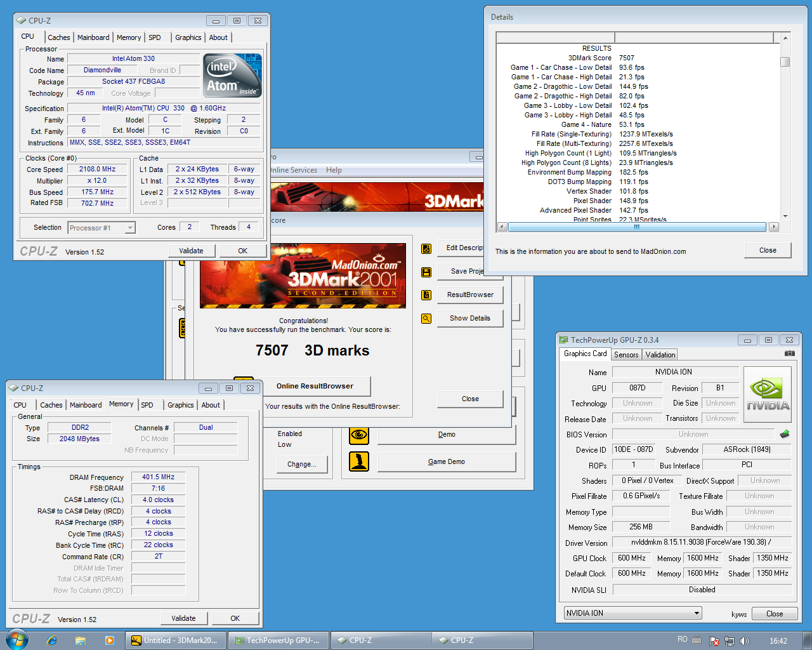
Task: Click the Name field showing Intel Atom 330
Action: [x=133, y=59]
